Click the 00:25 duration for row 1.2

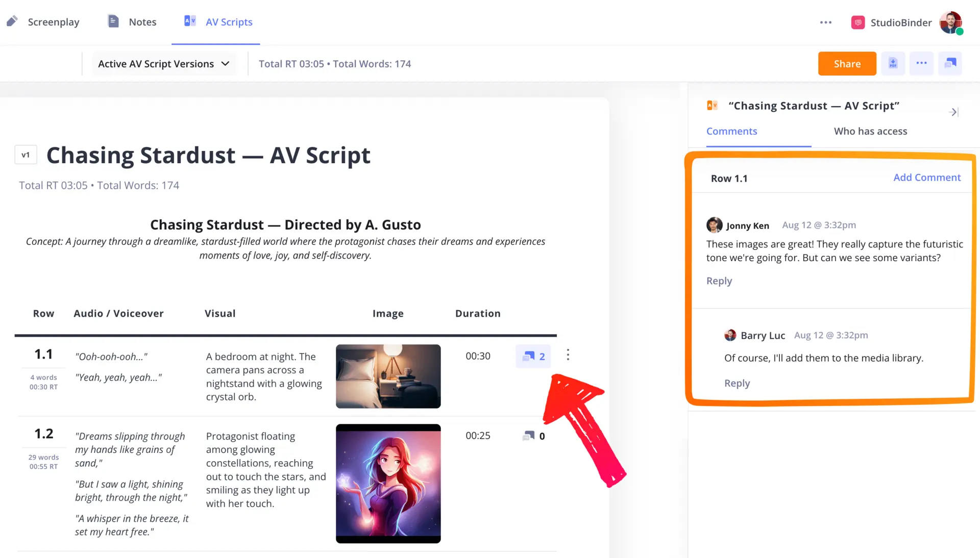(478, 436)
